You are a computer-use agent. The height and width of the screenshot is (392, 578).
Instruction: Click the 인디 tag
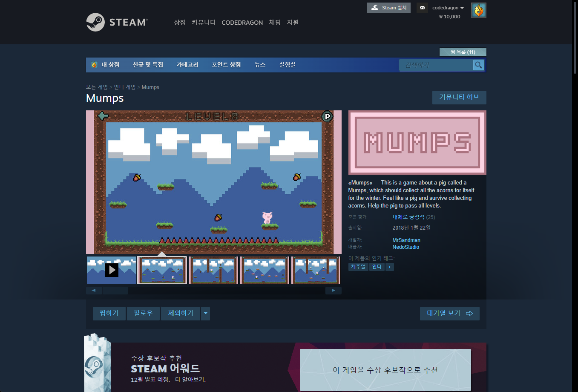pyautogui.click(x=377, y=267)
